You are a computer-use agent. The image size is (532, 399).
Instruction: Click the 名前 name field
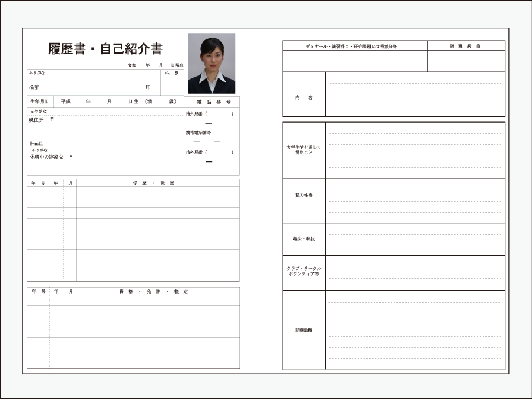click(94, 87)
